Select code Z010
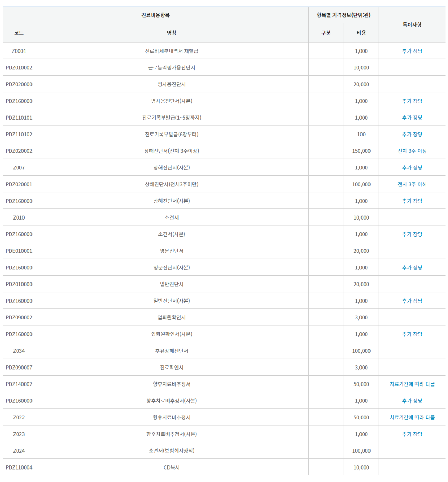 click(x=19, y=217)
